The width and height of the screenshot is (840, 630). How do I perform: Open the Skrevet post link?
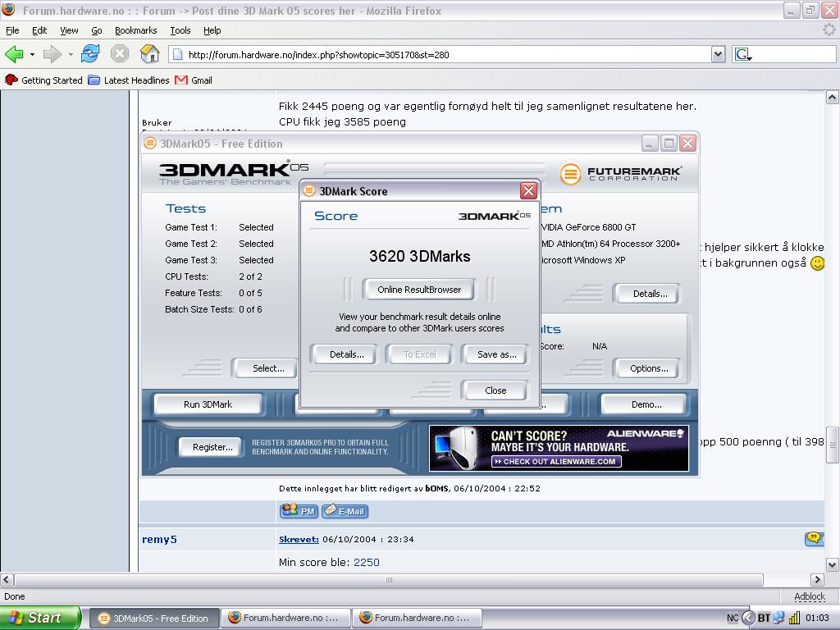click(299, 540)
